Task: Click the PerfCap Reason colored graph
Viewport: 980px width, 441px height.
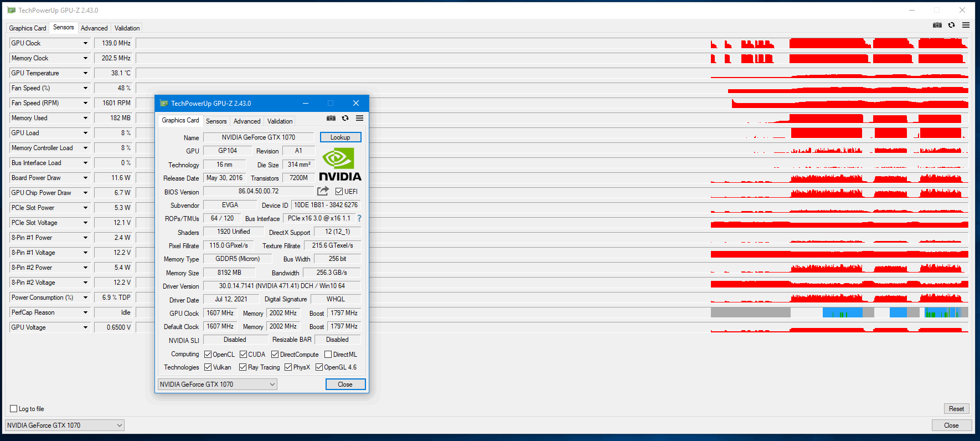Action: tap(553, 312)
